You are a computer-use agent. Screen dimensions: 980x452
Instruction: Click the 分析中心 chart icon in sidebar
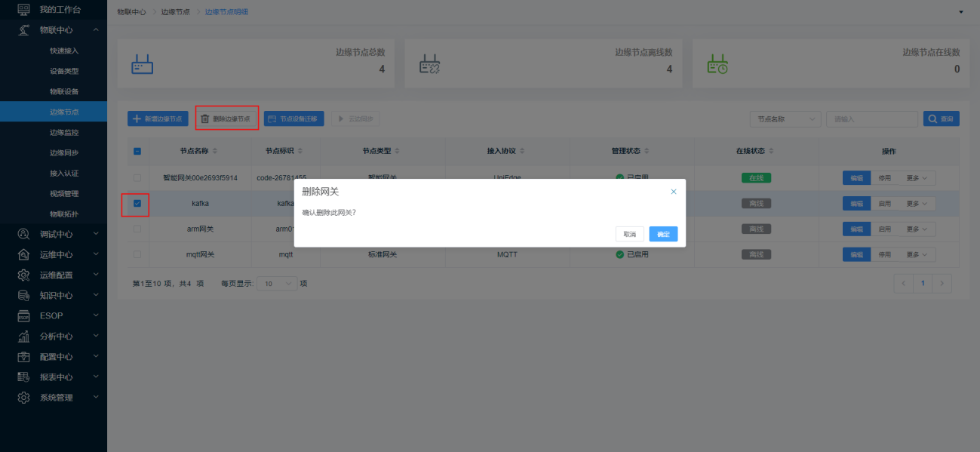pos(23,336)
